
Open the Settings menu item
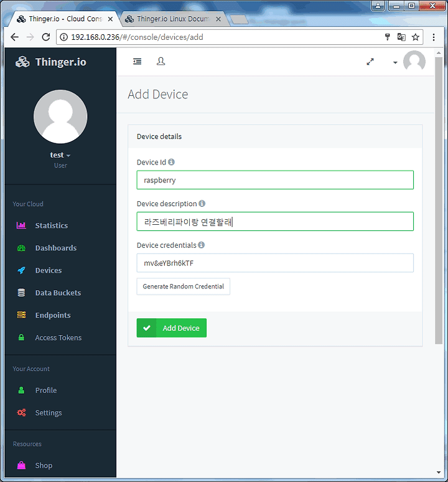click(x=49, y=412)
